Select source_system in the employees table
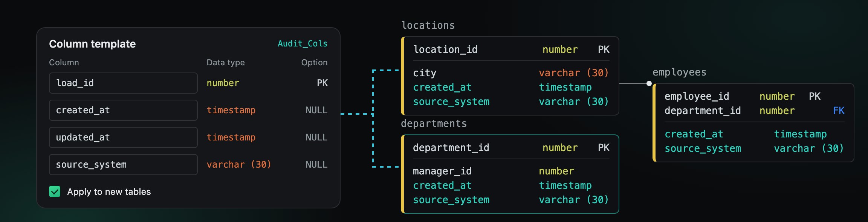868x222 pixels. click(x=703, y=148)
